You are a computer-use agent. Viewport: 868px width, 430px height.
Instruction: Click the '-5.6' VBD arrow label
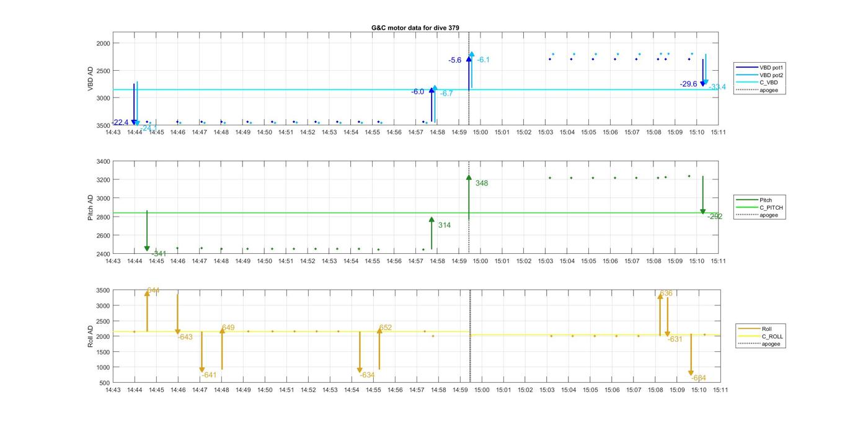click(x=455, y=60)
